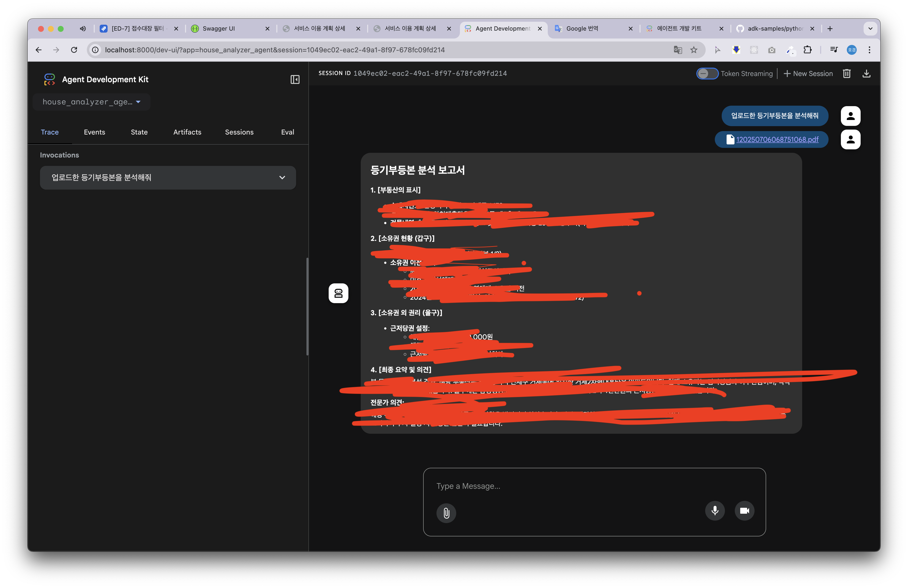908x588 pixels.
Task: Open the browser tab list chevron
Action: [870, 29]
